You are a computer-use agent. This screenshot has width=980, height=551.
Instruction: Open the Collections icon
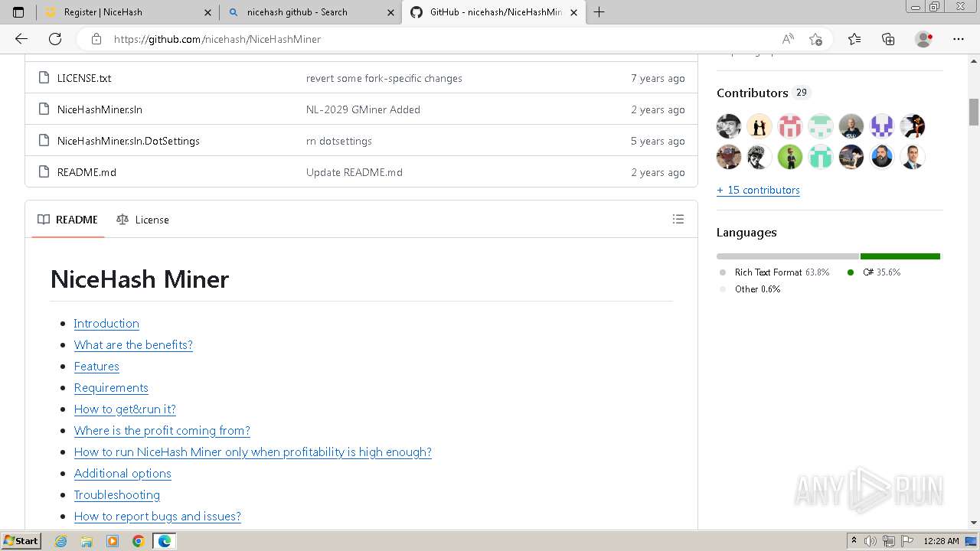[888, 39]
